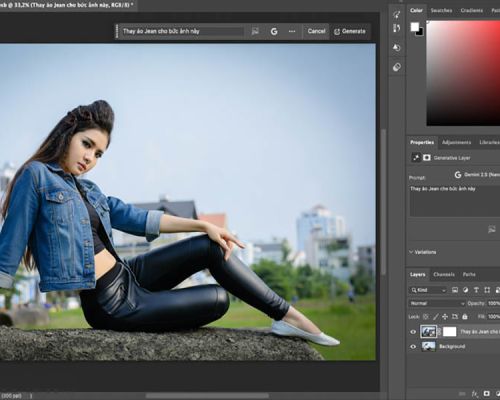The height and width of the screenshot is (400, 500).
Task: Click the document title tab
Action: tap(68, 5)
